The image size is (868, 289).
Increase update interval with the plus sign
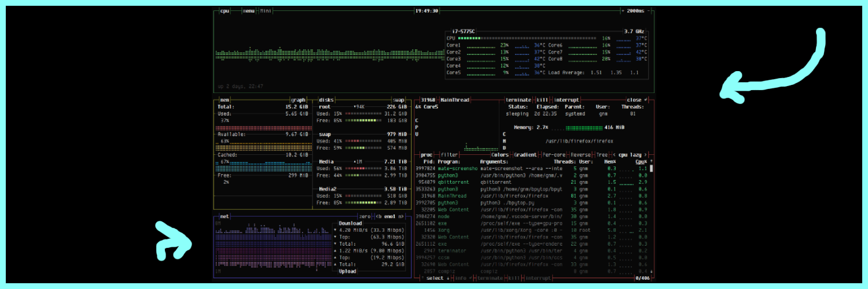click(x=623, y=10)
